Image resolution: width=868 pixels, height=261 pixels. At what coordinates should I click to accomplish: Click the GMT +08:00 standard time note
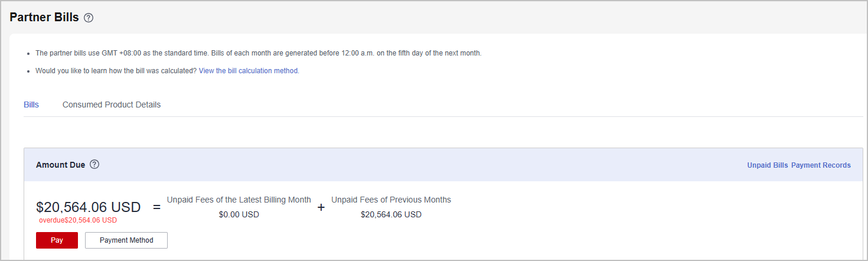[258, 53]
